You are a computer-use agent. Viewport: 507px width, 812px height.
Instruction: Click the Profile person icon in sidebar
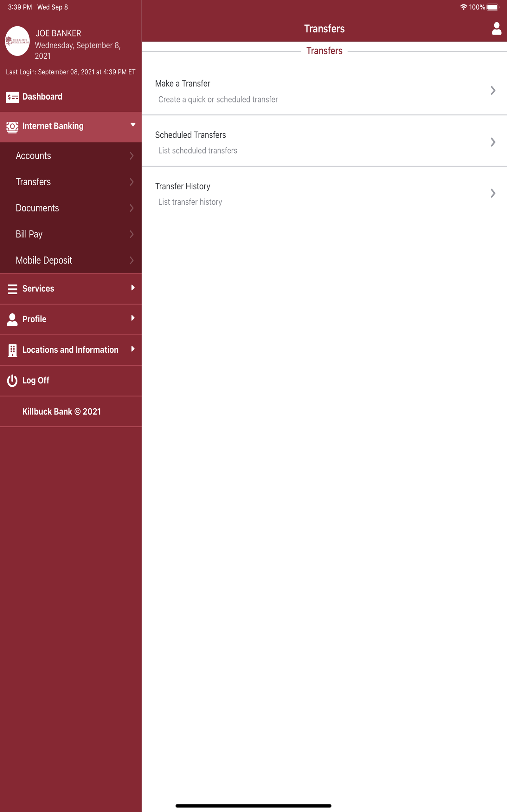pyautogui.click(x=12, y=319)
